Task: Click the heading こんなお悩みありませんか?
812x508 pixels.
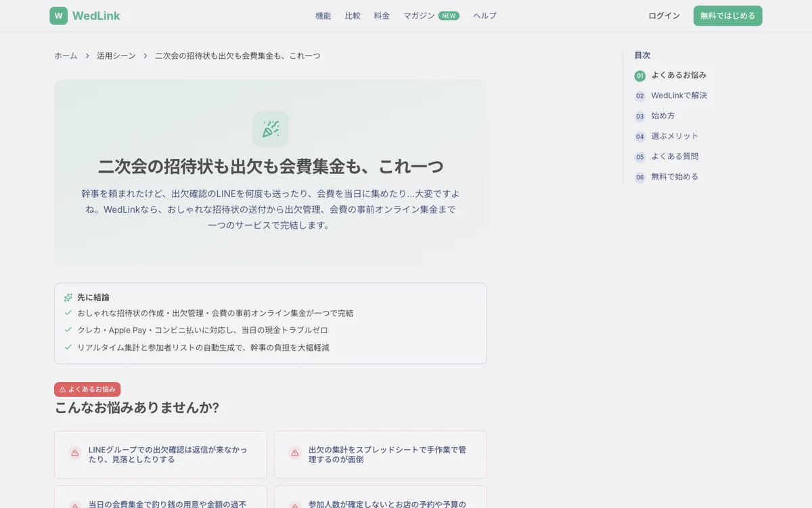Action: (x=137, y=408)
